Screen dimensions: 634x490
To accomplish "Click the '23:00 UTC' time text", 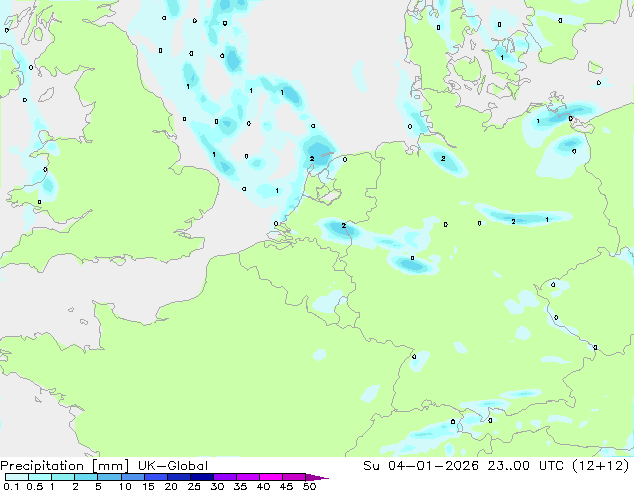I will tap(526, 466).
